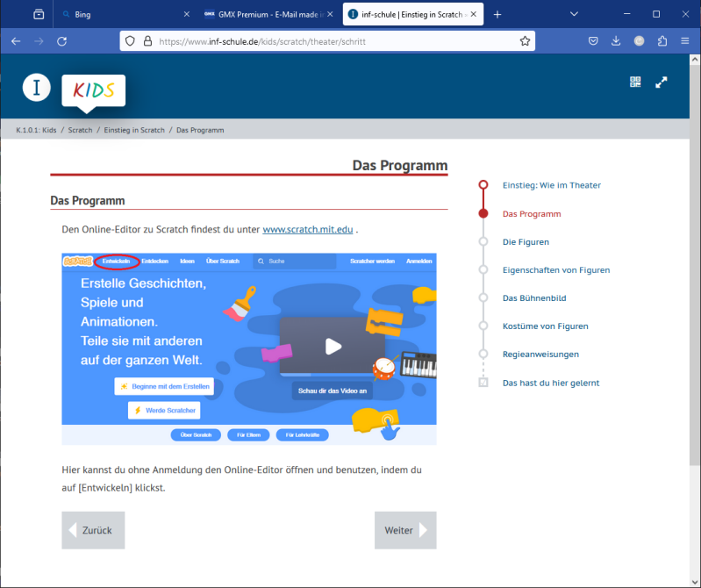This screenshot has width=701, height=588.
Task: Click the Eigenschaften von Figuren step circle
Action: tap(483, 269)
